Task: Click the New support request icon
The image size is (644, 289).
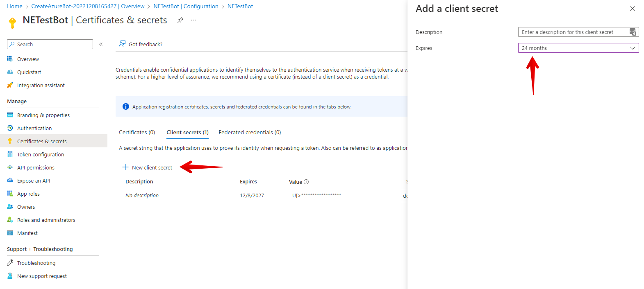Action: pos(10,276)
